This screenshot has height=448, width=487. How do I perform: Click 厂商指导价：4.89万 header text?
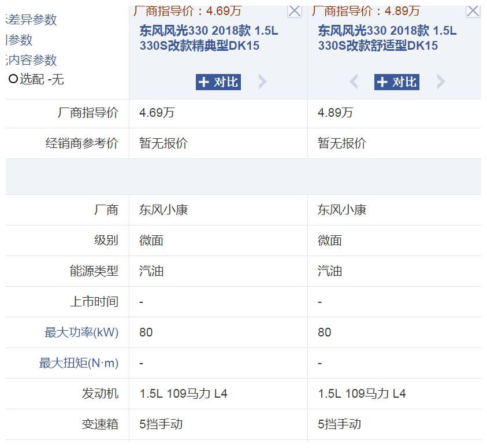point(366,11)
